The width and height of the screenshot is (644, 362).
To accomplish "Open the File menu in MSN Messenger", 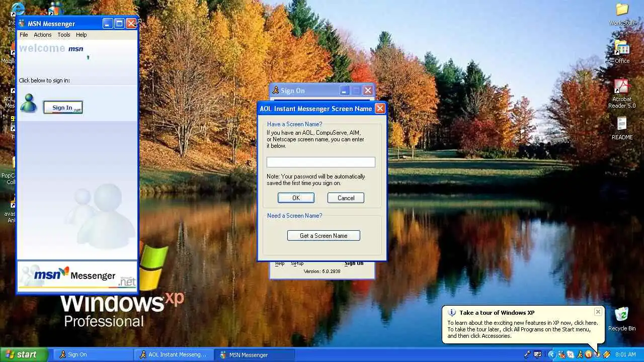I will [24, 35].
